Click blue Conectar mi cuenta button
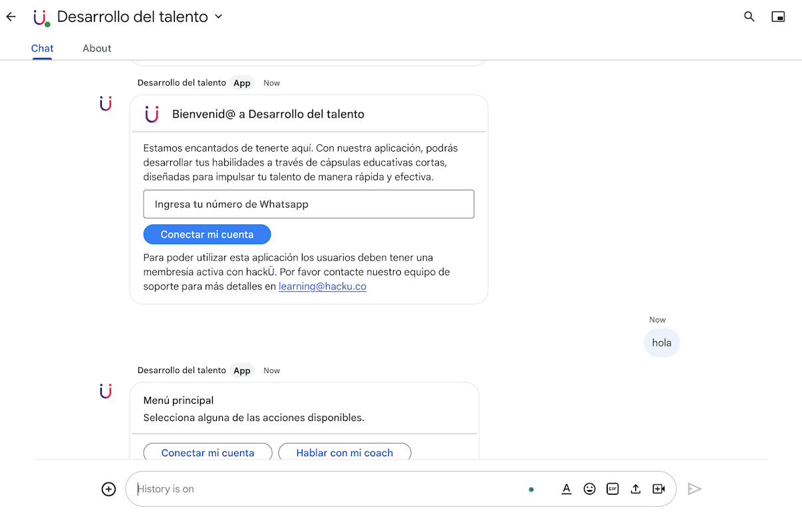Image resolution: width=802 pixels, height=532 pixels. [x=207, y=234]
